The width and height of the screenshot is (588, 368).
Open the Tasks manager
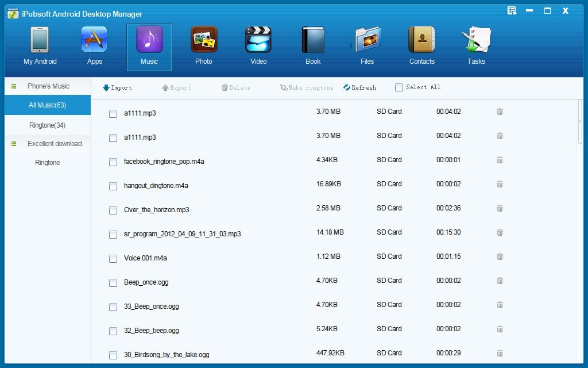click(x=476, y=46)
